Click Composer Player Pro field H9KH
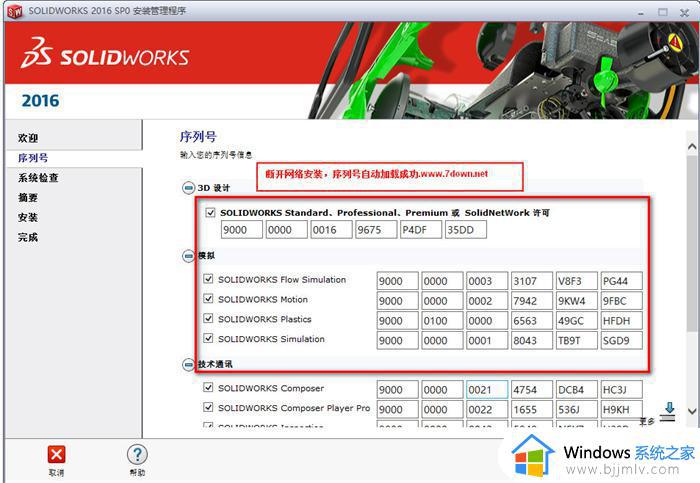Image resolution: width=700 pixels, height=483 pixels. coord(621,409)
